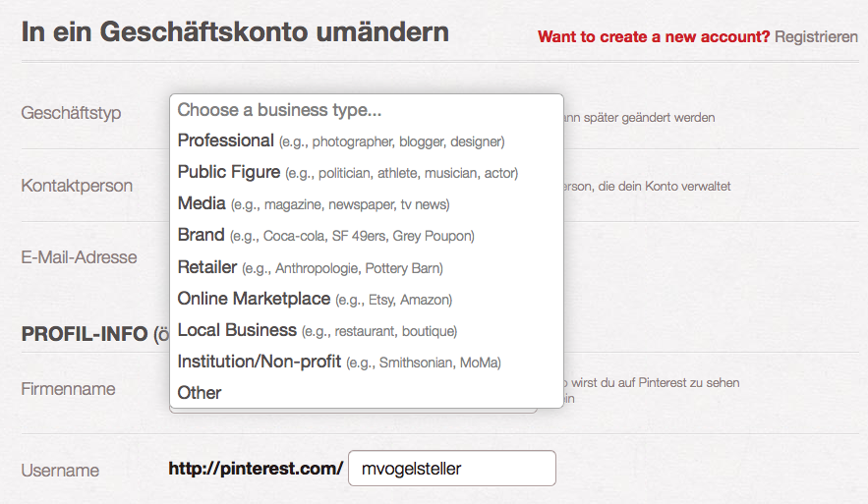Select Online Marketplace option
This screenshot has width=868, height=504.
coord(367,300)
